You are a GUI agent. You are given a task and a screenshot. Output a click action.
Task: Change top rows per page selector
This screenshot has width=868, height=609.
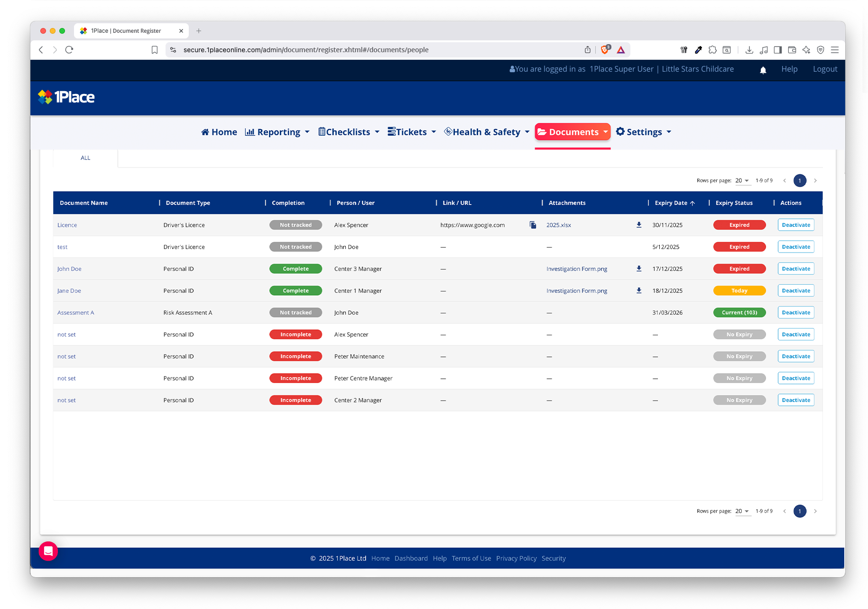click(742, 180)
